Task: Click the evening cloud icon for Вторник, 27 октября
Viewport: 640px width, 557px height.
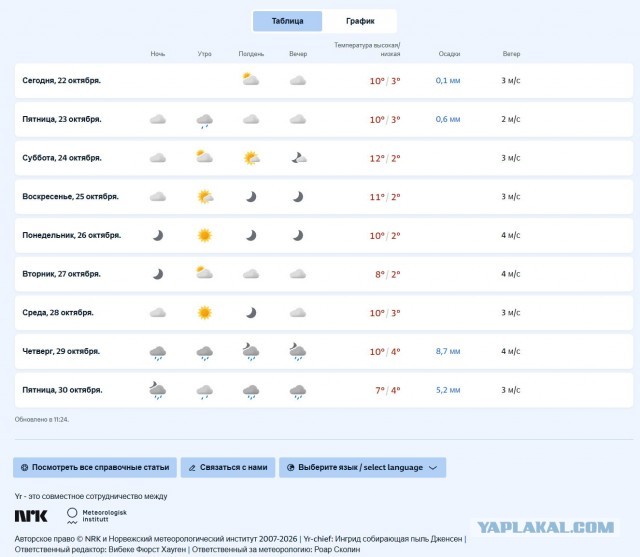Action: pos(298,274)
